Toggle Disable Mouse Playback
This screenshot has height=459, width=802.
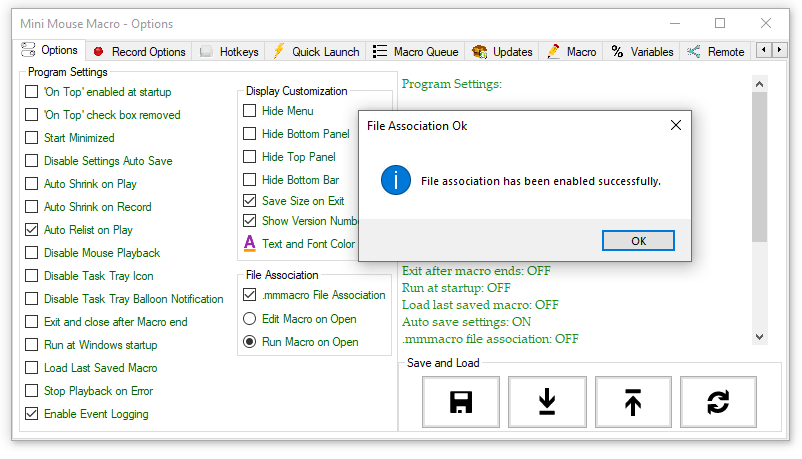click(x=32, y=253)
